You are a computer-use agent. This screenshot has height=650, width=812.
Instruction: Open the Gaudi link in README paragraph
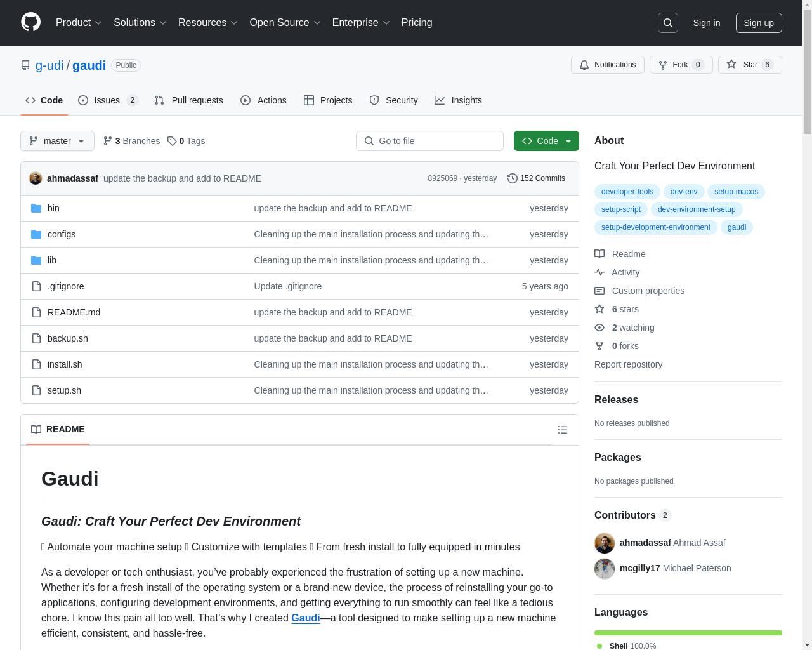pos(305,618)
